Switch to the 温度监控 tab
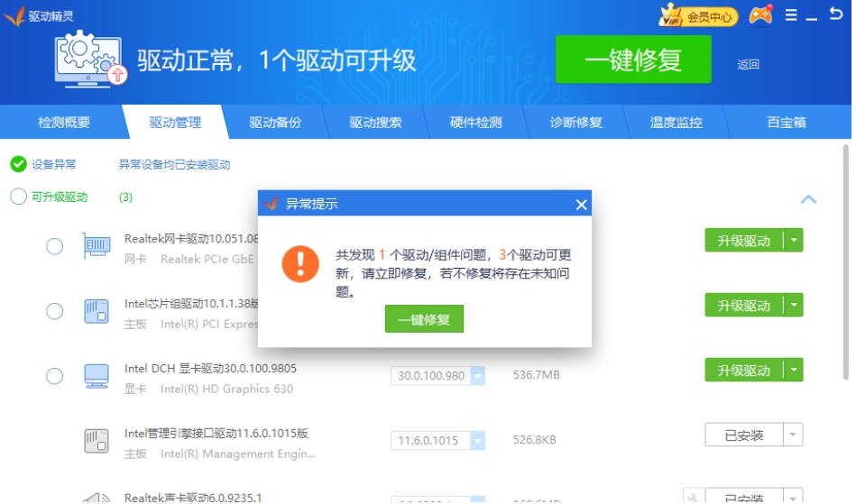 [x=676, y=123]
